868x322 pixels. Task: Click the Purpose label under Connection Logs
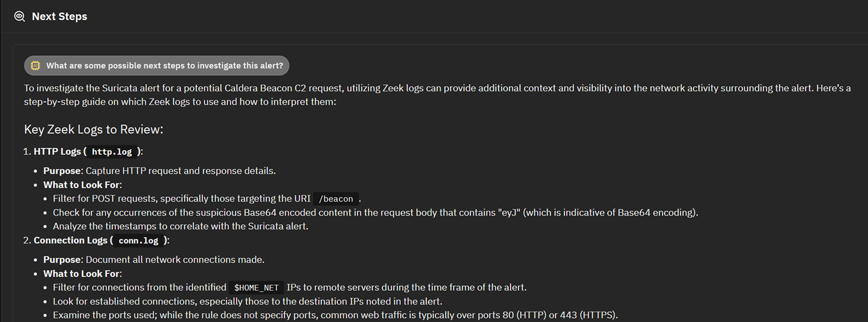coord(63,260)
